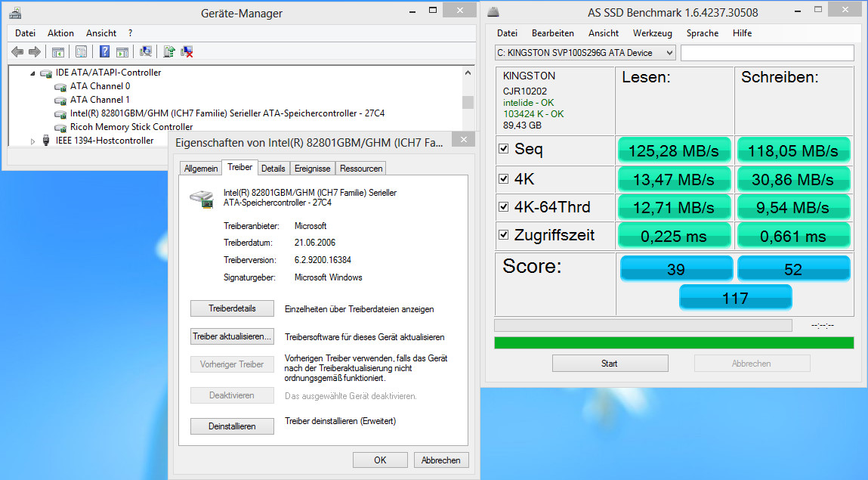Confirm properties dialog with OK
The height and width of the screenshot is (480, 868).
pos(380,460)
